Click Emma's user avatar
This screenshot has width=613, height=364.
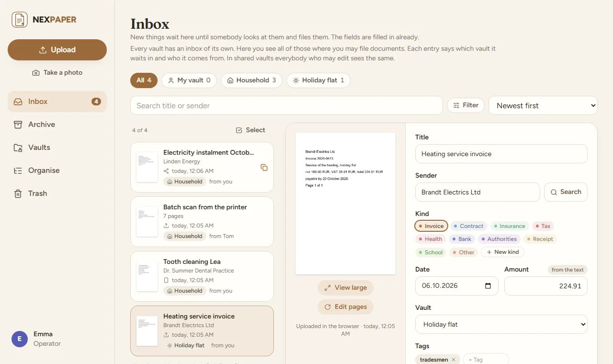(20, 339)
